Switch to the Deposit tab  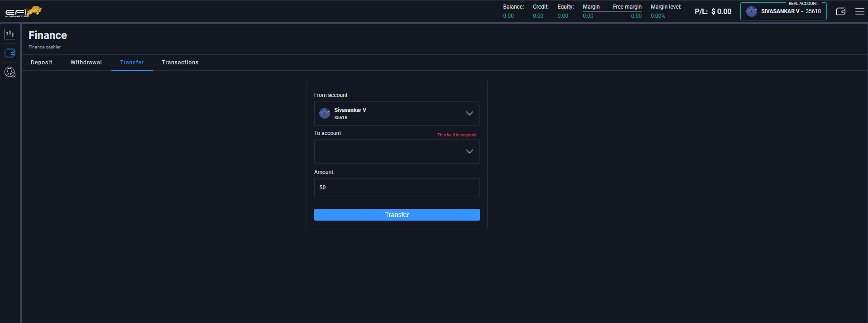[x=42, y=63]
